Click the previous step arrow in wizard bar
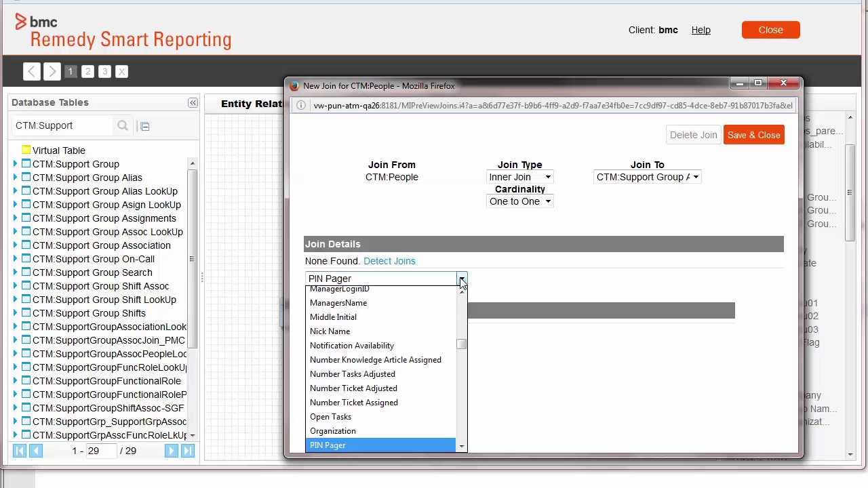The height and width of the screenshot is (488, 868). 31,71
